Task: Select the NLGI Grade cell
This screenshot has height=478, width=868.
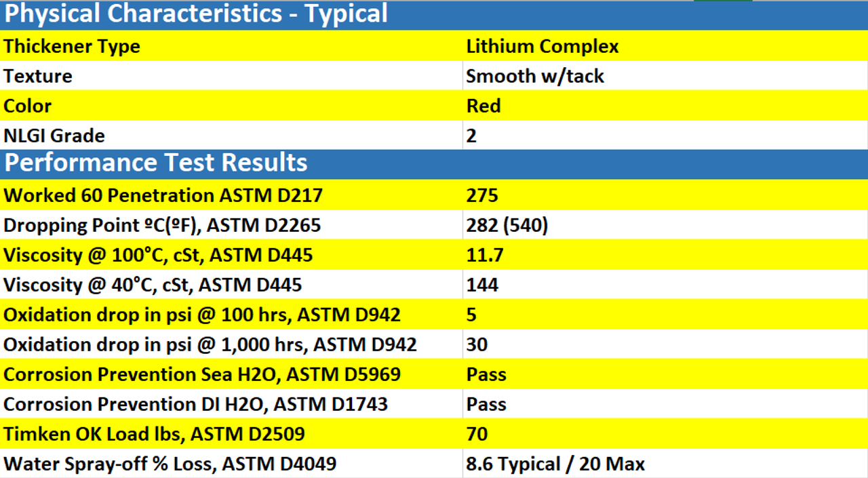Action: (x=54, y=136)
